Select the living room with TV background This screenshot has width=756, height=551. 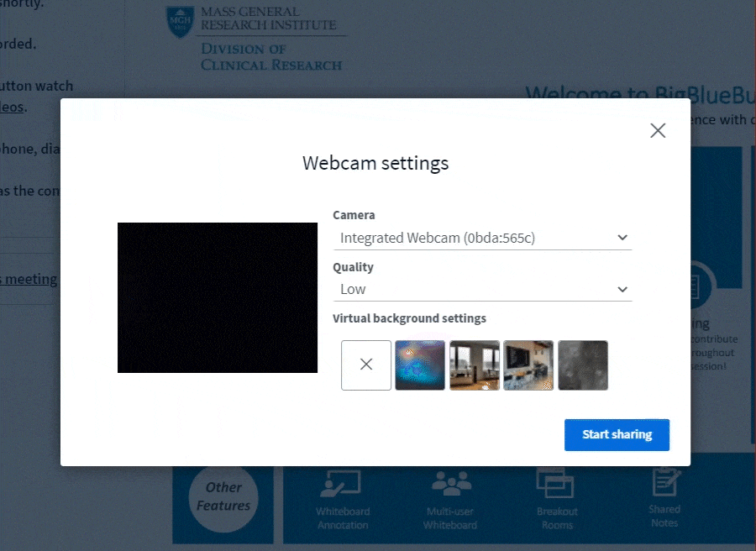(x=528, y=365)
